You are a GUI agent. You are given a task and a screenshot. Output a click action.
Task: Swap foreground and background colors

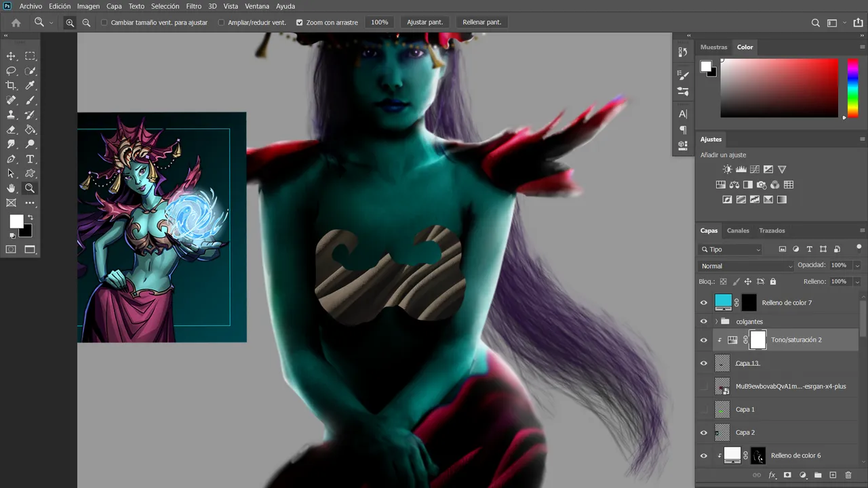30,218
